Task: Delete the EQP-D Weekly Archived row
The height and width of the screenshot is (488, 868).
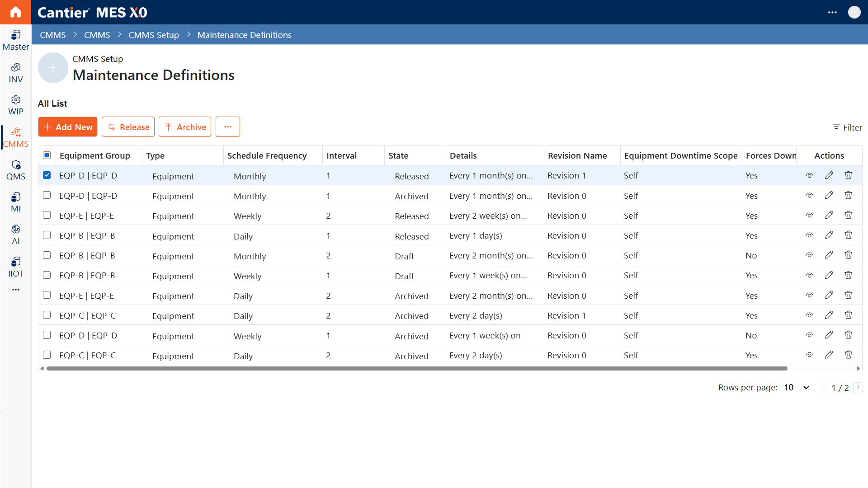Action: (848, 335)
